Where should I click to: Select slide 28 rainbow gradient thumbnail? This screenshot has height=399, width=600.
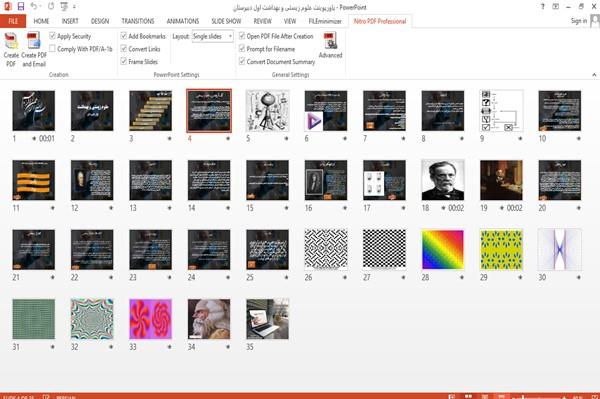[x=443, y=249]
